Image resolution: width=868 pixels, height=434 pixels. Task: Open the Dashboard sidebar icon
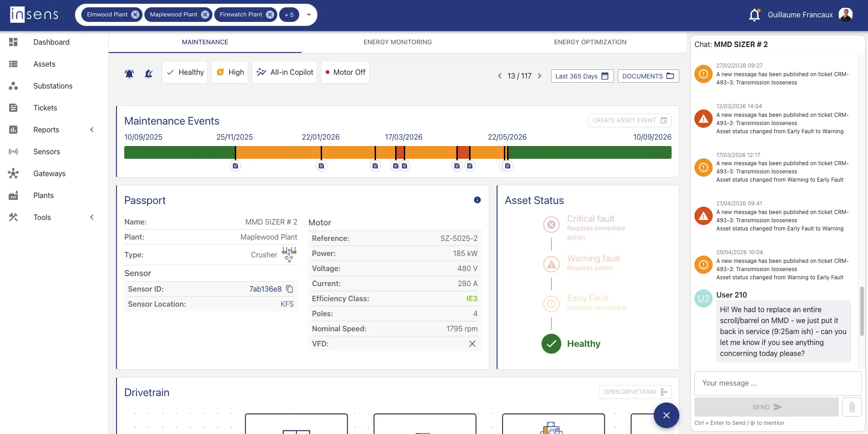13,42
